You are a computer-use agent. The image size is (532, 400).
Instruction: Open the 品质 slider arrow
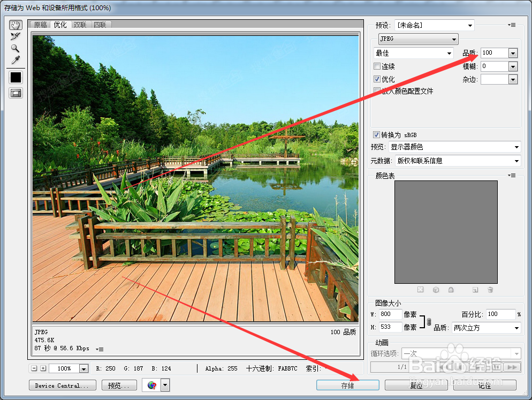[513, 53]
